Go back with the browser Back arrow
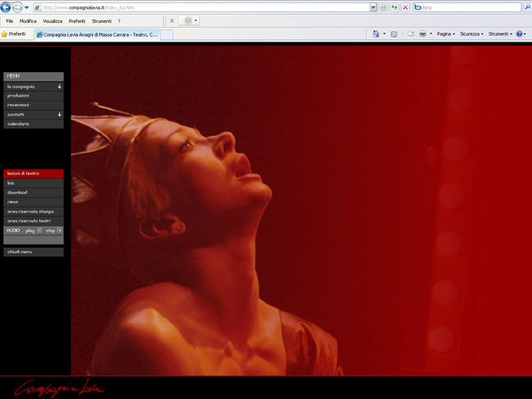This screenshot has height=399, width=532. tap(6, 7)
